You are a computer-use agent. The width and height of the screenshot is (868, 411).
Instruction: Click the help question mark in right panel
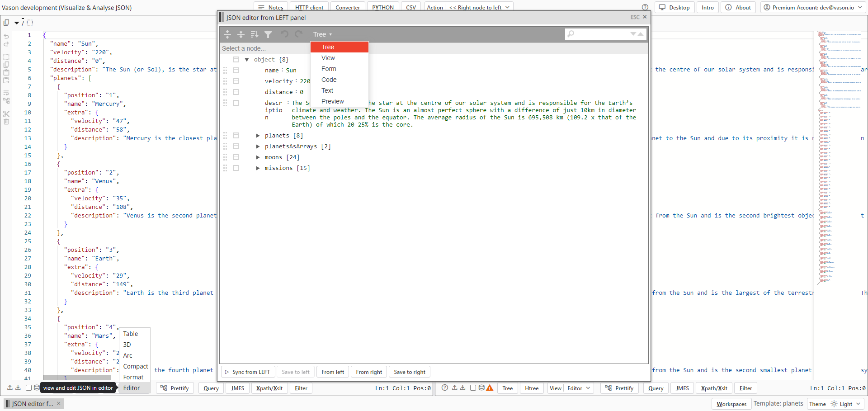(x=445, y=388)
